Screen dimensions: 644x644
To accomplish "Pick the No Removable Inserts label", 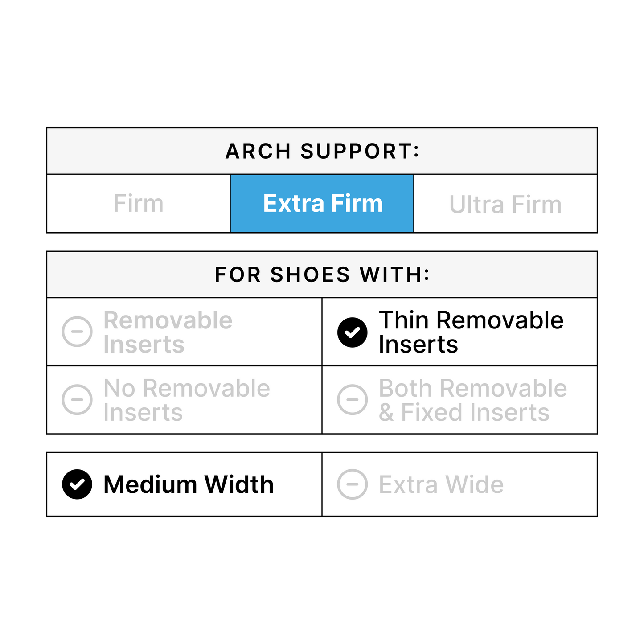I will [x=186, y=400].
